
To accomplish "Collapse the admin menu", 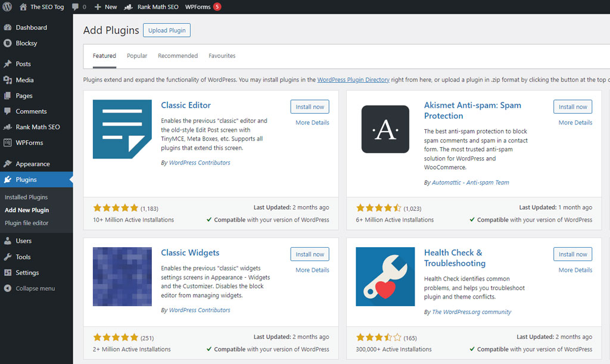I will pyautogui.click(x=30, y=288).
